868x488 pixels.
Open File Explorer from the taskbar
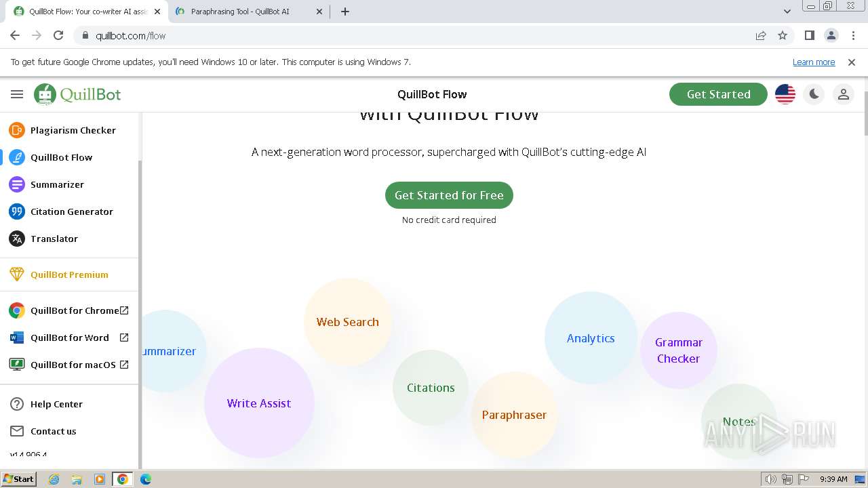click(x=77, y=479)
